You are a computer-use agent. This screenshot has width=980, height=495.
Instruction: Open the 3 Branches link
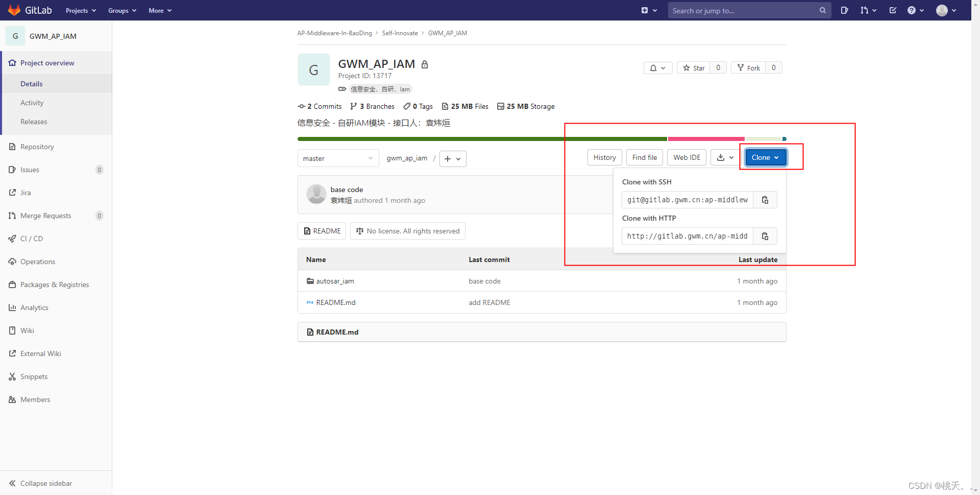(373, 106)
